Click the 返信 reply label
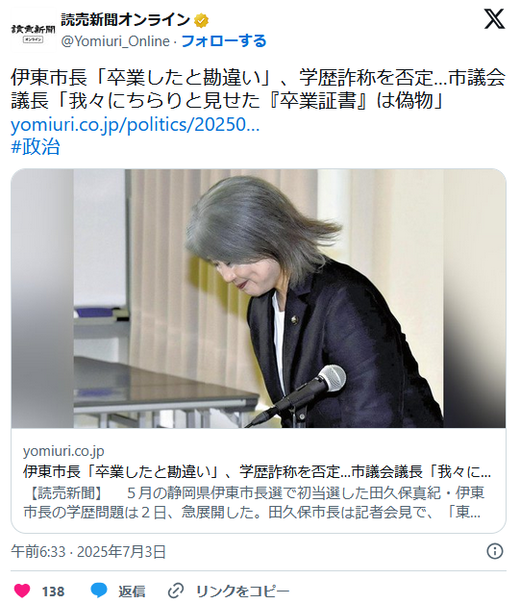The width and height of the screenshot is (520, 604). (132, 591)
